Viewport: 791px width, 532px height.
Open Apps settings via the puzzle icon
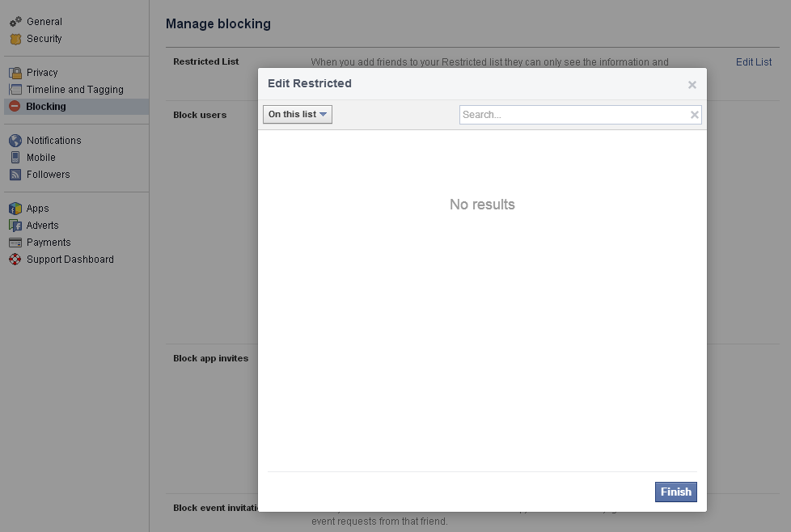tap(15, 208)
